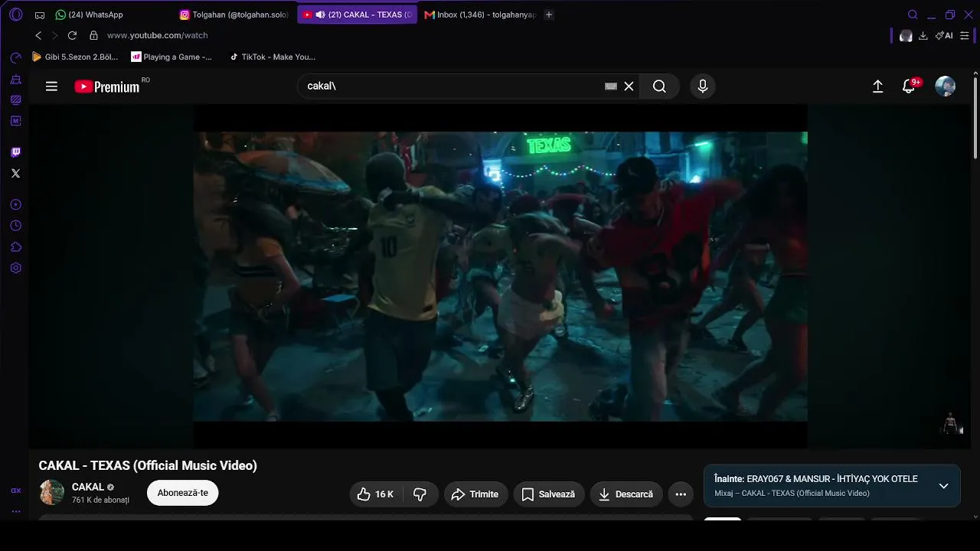
Task: Dislike the CAKAL - TEXAS video
Action: coord(420,494)
